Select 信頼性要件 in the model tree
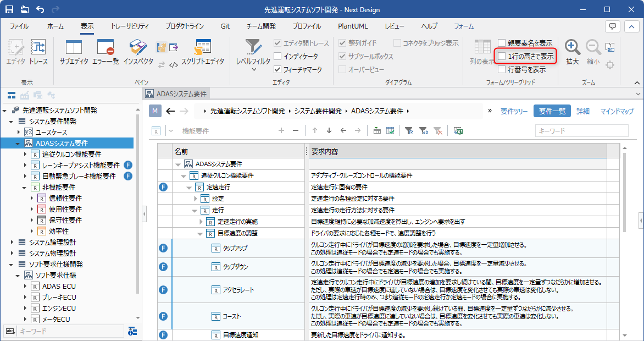Image resolution: width=644 pixels, height=341 pixels. 65,198
